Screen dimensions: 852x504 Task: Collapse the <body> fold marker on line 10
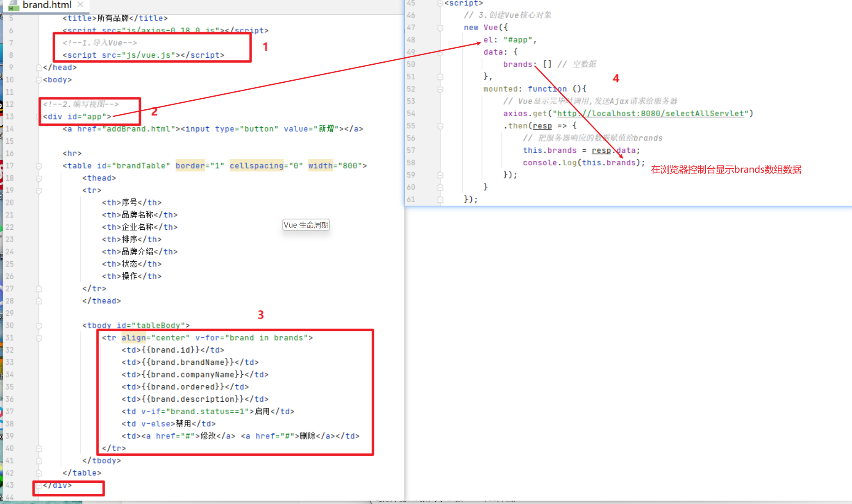click(39, 80)
